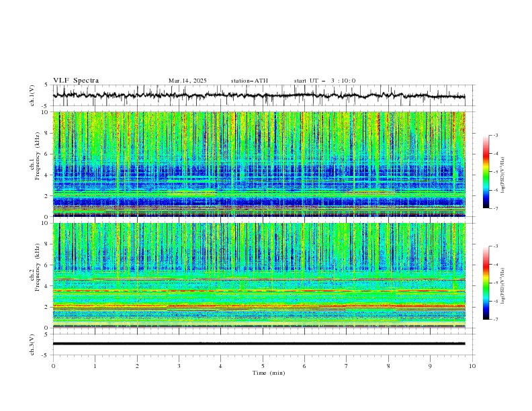Screen dimensions: 532x411
Task: Click time axis tick label "5"
Action: tap(263, 366)
